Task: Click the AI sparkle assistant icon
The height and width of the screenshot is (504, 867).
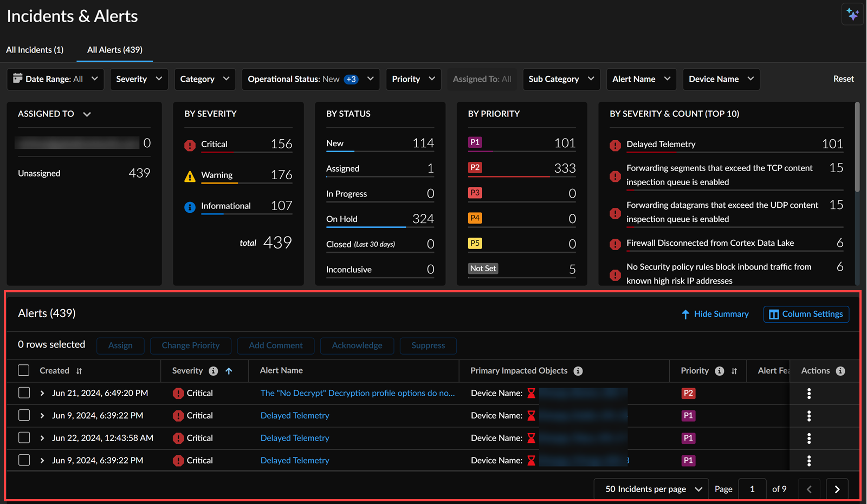Action: pos(852,15)
